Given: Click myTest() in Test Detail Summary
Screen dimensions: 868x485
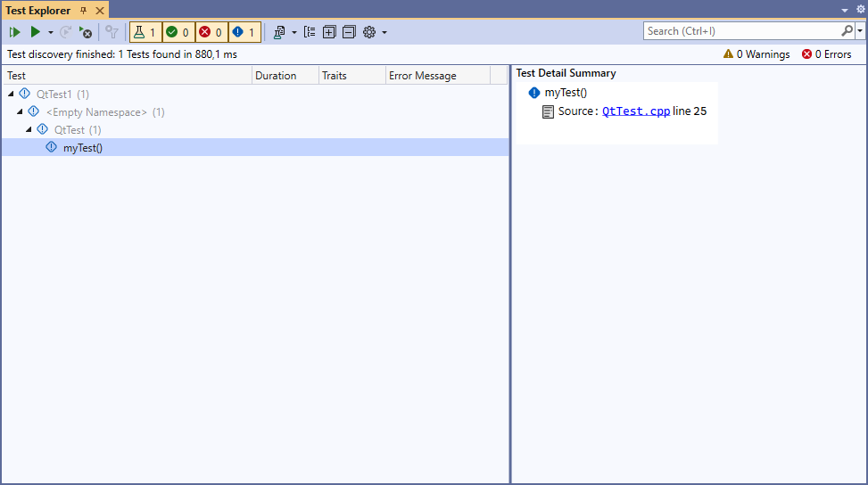Looking at the screenshot, I should [x=566, y=93].
